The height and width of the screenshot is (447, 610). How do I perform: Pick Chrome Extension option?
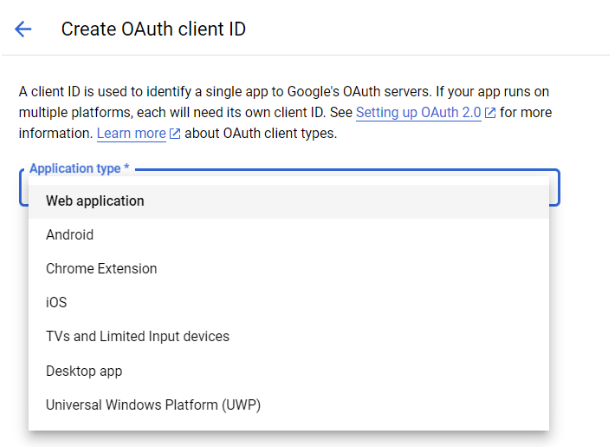click(x=289, y=269)
